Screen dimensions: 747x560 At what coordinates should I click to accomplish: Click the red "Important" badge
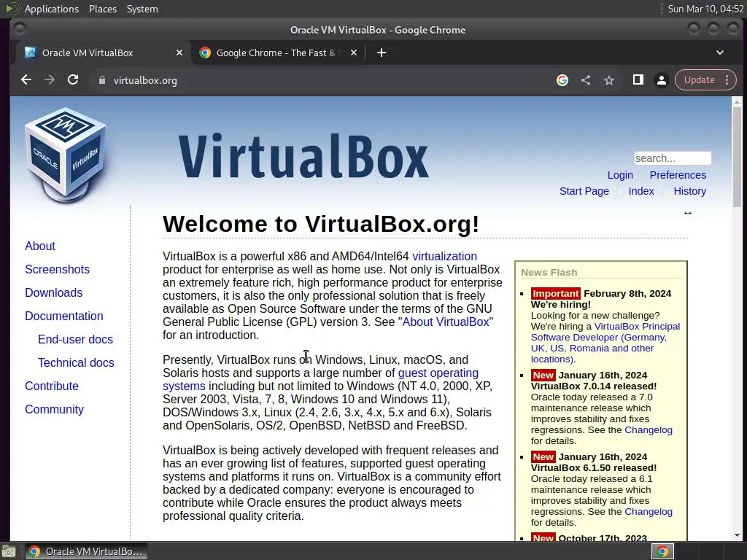555,293
